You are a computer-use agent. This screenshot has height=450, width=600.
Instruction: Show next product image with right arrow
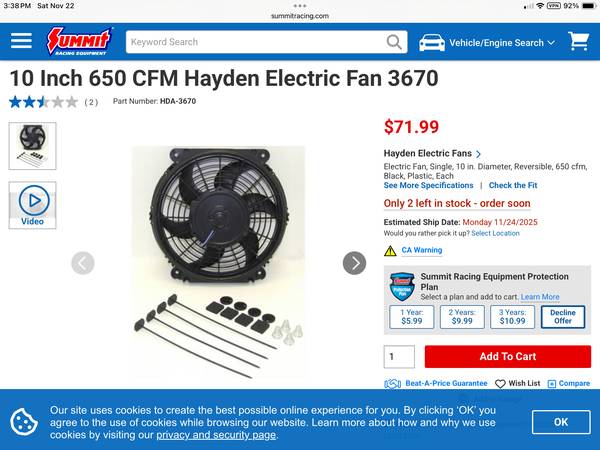(x=354, y=263)
